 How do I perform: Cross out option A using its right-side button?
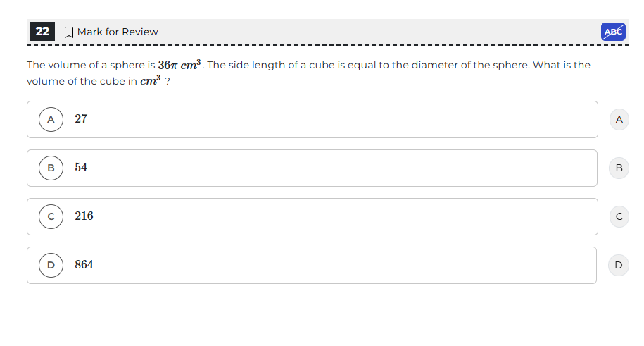tap(619, 119)
